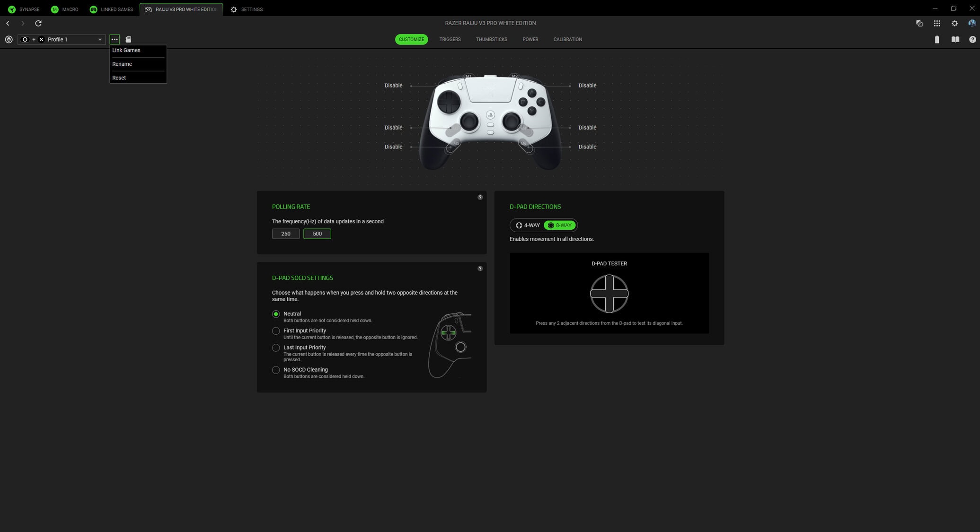The height and width of the screenshot is (532, 980).
Task: Expand the Profile 1 dropdown
Action: pos(99,39)
